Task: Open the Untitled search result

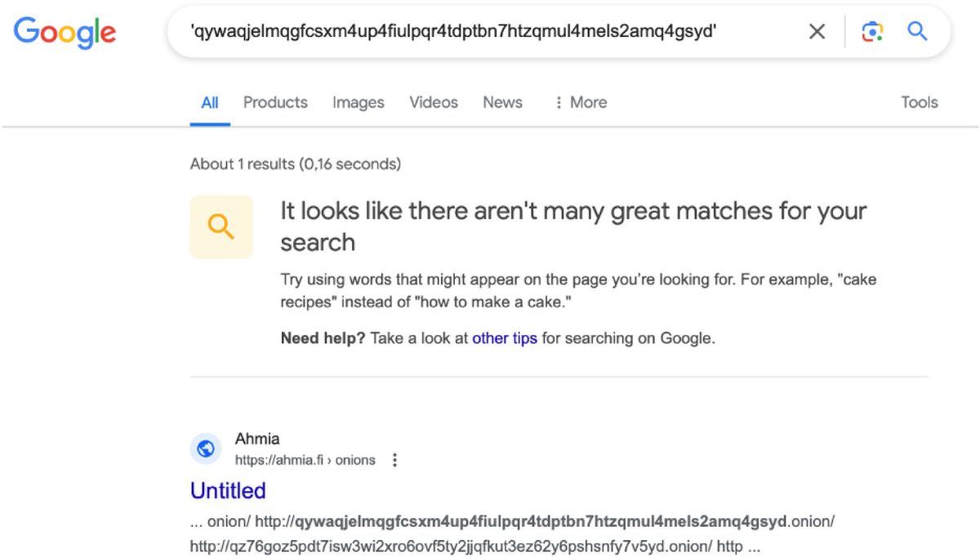Action: click(228, 490)
